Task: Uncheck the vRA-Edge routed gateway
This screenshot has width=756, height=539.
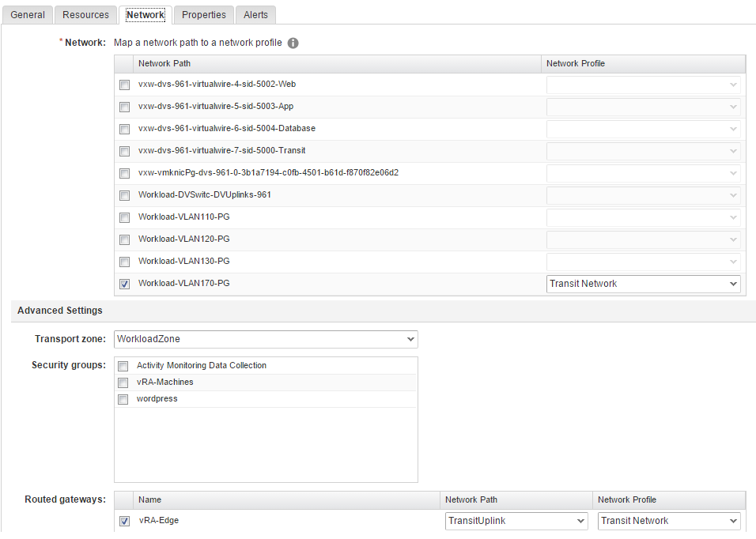Action: [x=124, y=521]
